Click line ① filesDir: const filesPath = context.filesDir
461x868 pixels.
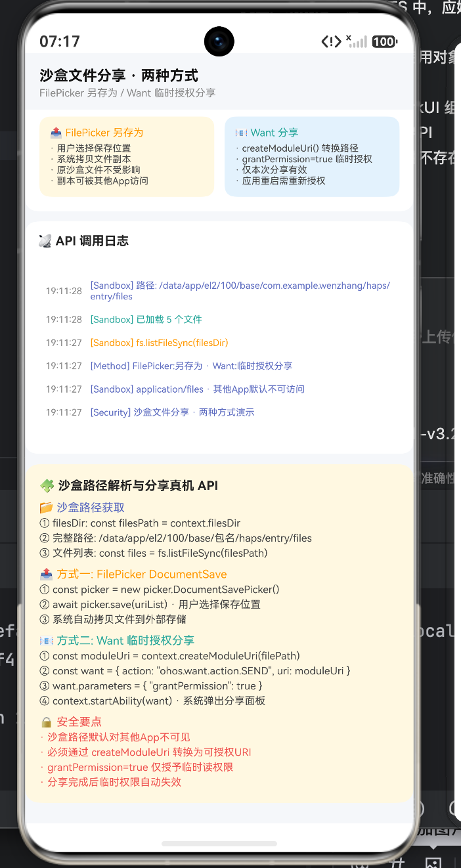click(140, 523)
